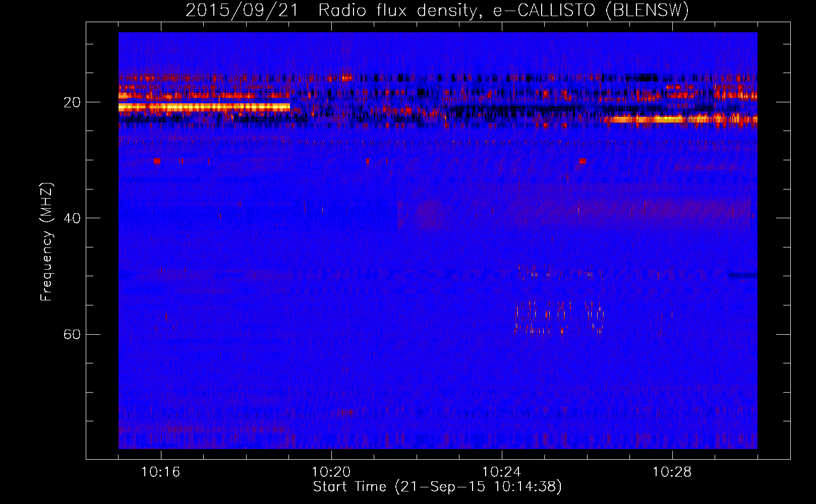Click the bright yellow emission band near 21 MHz
This screenshot has height=504, width=816.
(x=204, y=107)
